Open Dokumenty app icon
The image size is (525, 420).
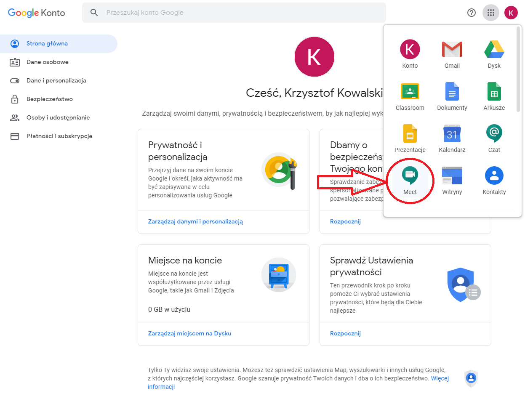[452, 96]
